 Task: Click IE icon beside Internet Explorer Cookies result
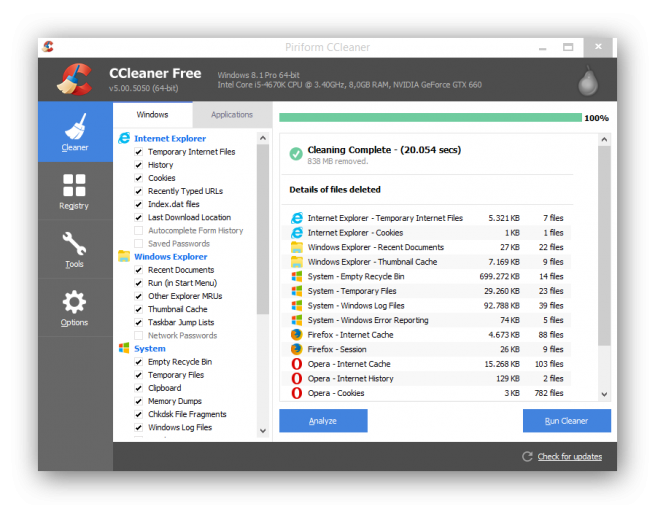297,232
